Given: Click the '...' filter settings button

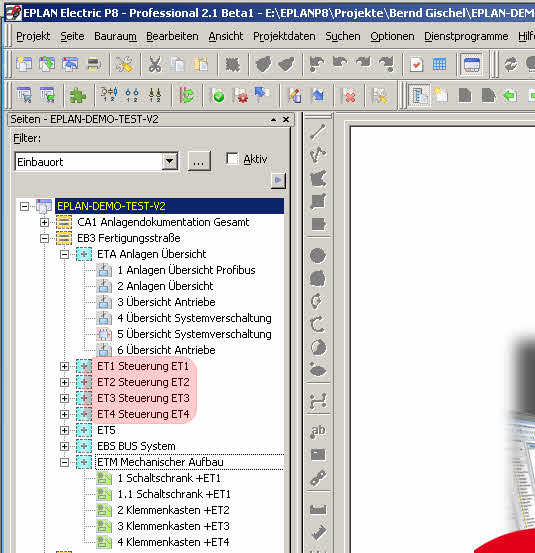Looking at the screenshot, I should [x=199, y=162].
